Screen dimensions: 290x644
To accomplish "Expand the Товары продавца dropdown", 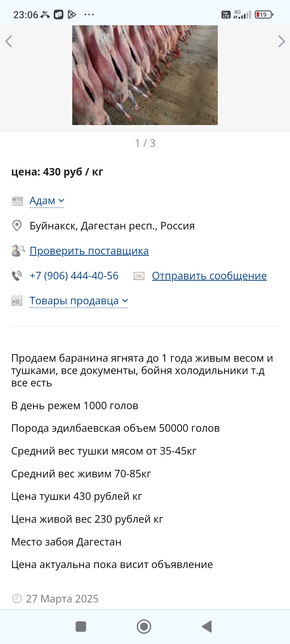I will (78, 301).
